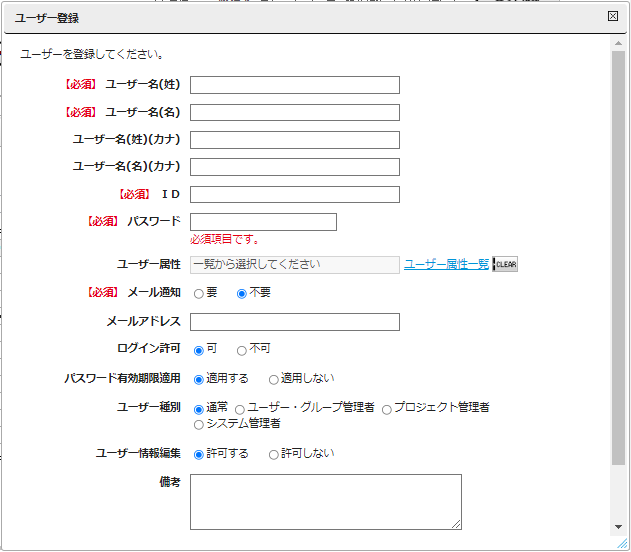Click the パスワード input field

pyautogui.click(x=263, y=222)
